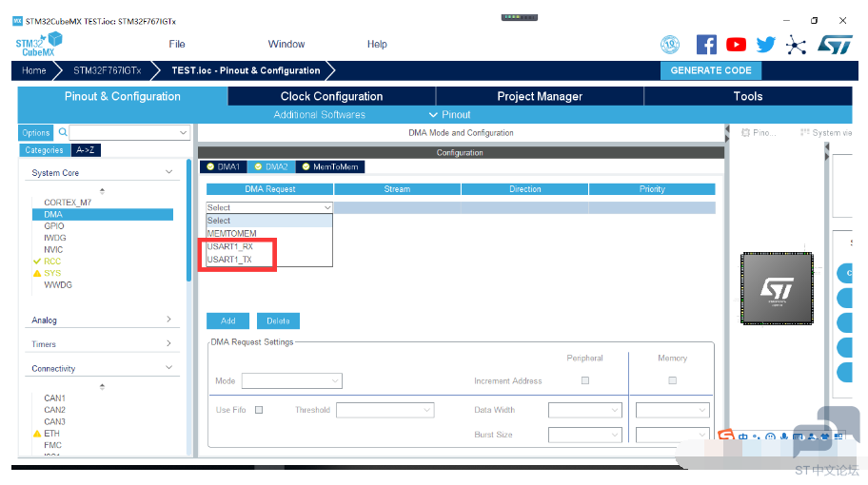The image size is (868, 485).
Task: Open Memory Data Width dropdown
Action: coord(672,410)
